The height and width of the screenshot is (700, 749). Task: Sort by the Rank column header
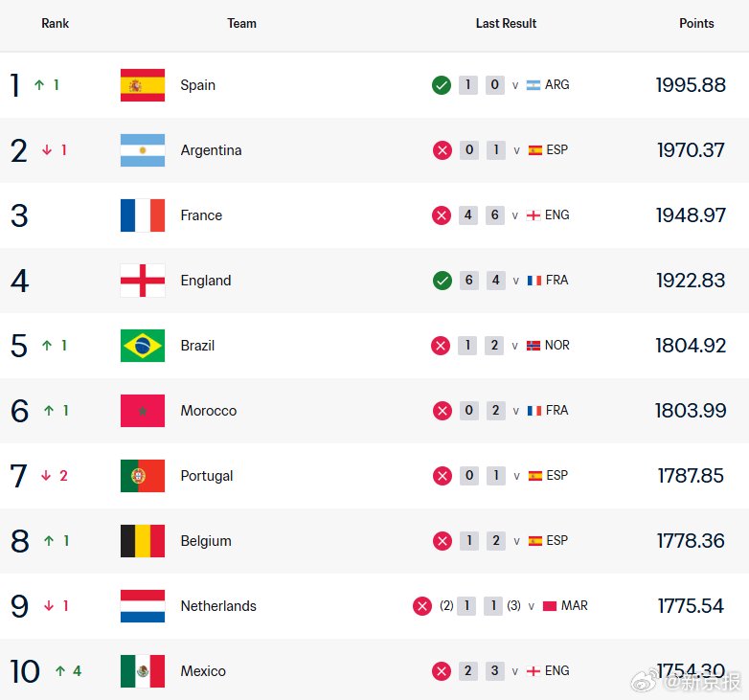(55, 23)
